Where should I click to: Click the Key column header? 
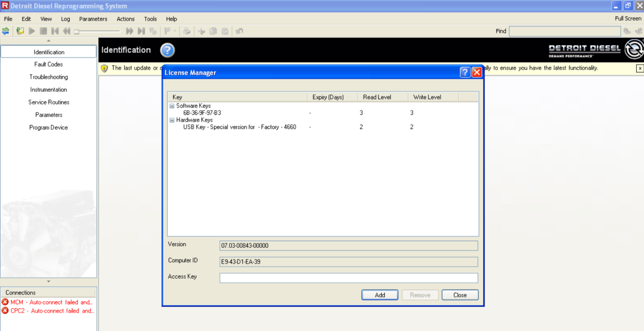pos(237,97)
